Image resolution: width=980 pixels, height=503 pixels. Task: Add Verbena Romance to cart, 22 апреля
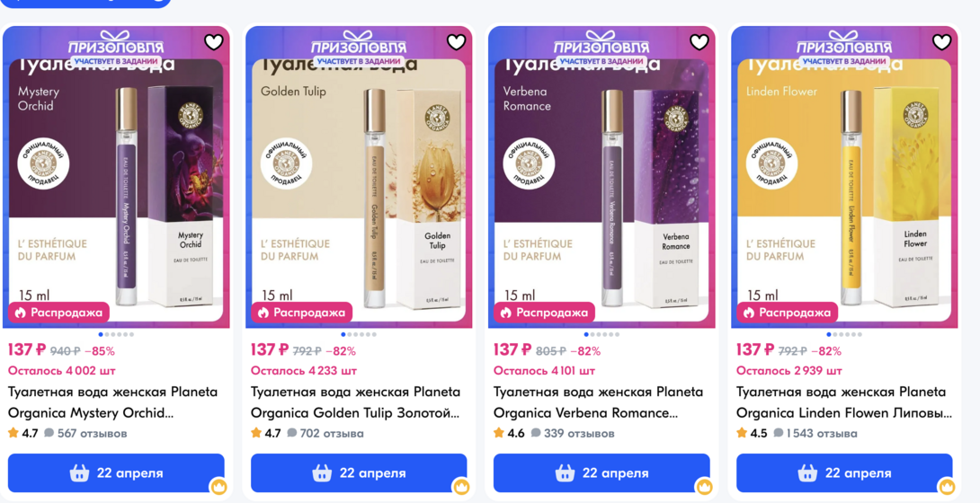tap(601, 473)
